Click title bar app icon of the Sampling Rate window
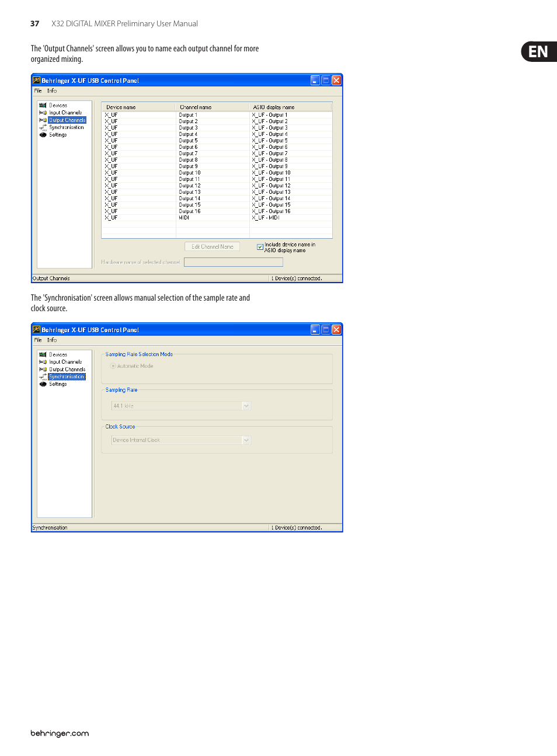 (36, 330)
